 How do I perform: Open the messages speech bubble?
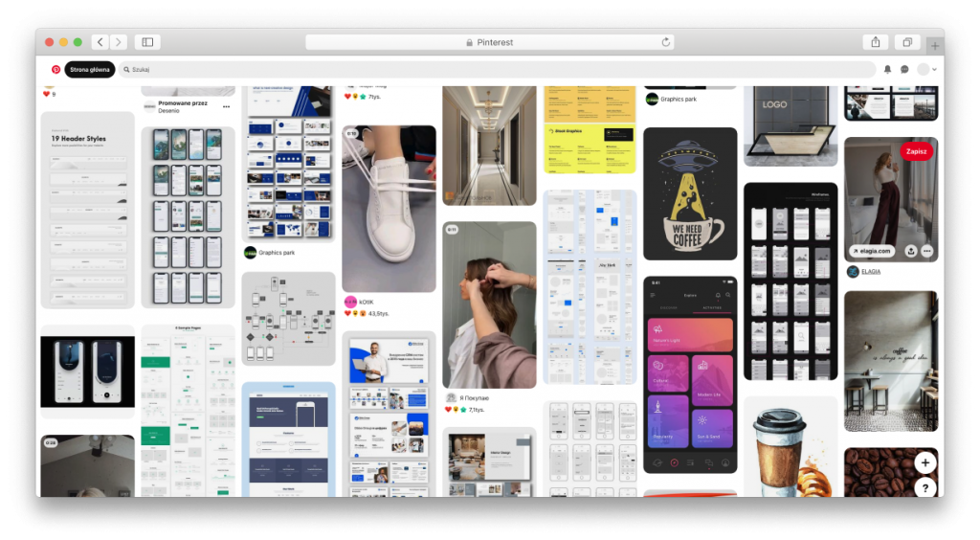(x=904, y=69)
